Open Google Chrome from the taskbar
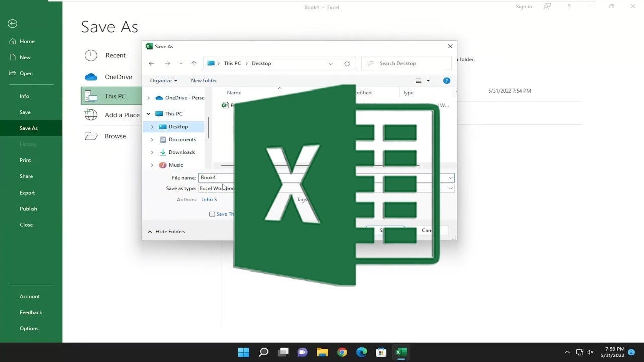Image resolution: width=644 pixels, height=362 pixels. [342, 352]
